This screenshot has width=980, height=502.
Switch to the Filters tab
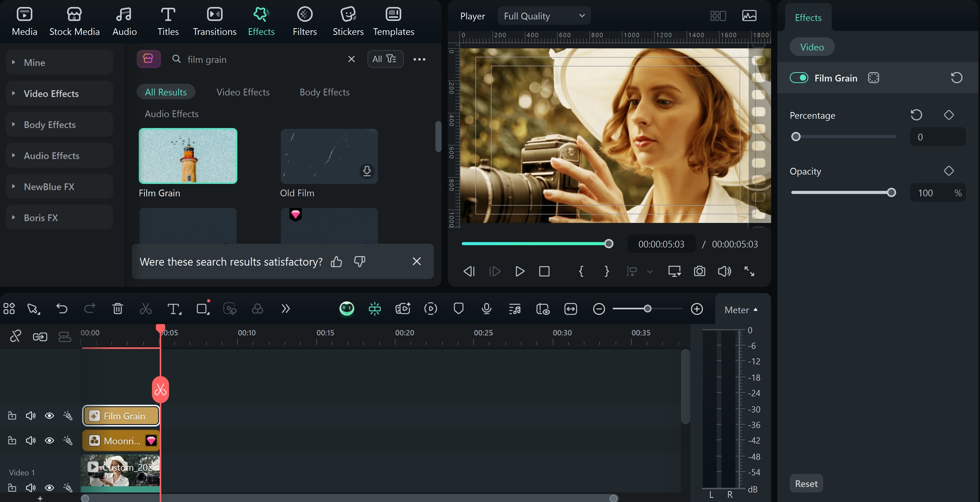304,21
